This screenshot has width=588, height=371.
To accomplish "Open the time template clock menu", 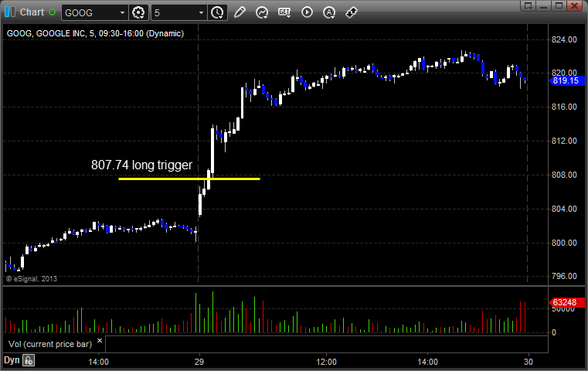I will click(217, 13).
